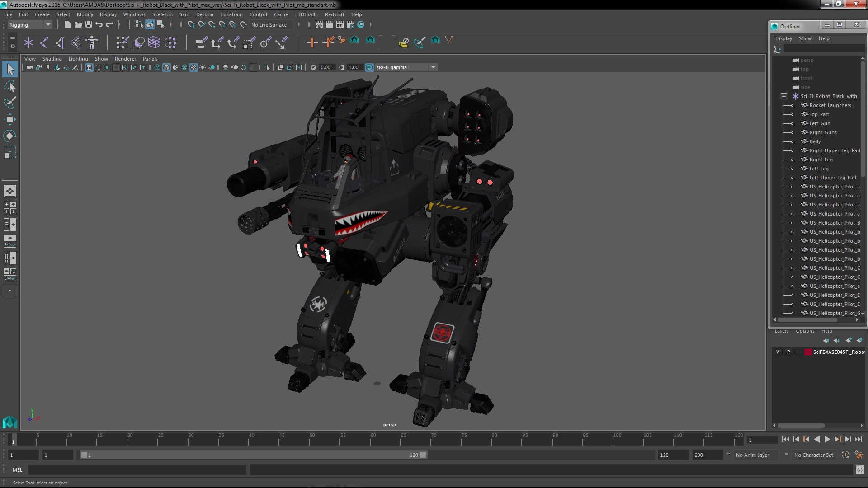Image resolution: width=868 pixels, height=488 pixels.
Task: Open the Deform menu
Action: 204,14
